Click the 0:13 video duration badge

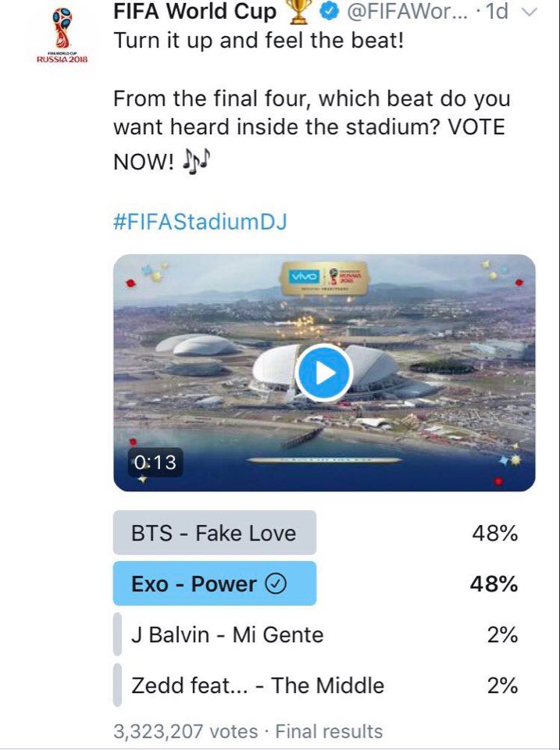[x=155, y=462]
